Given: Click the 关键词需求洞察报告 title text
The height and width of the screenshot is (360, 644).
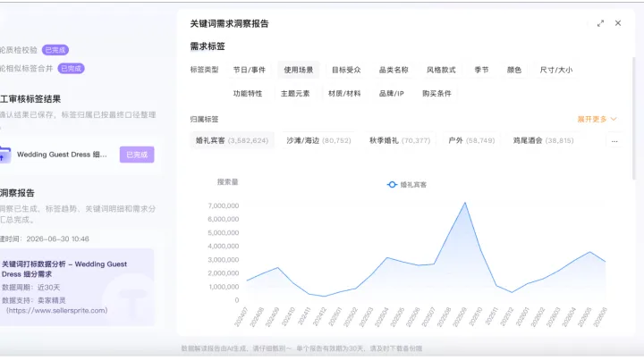Looking at the screenshot, I should point(229,24).
